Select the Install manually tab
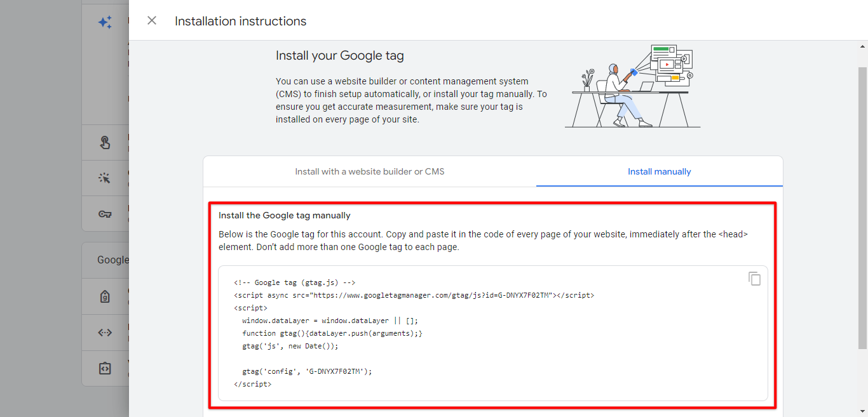868x417 pixels. [659, 171]
